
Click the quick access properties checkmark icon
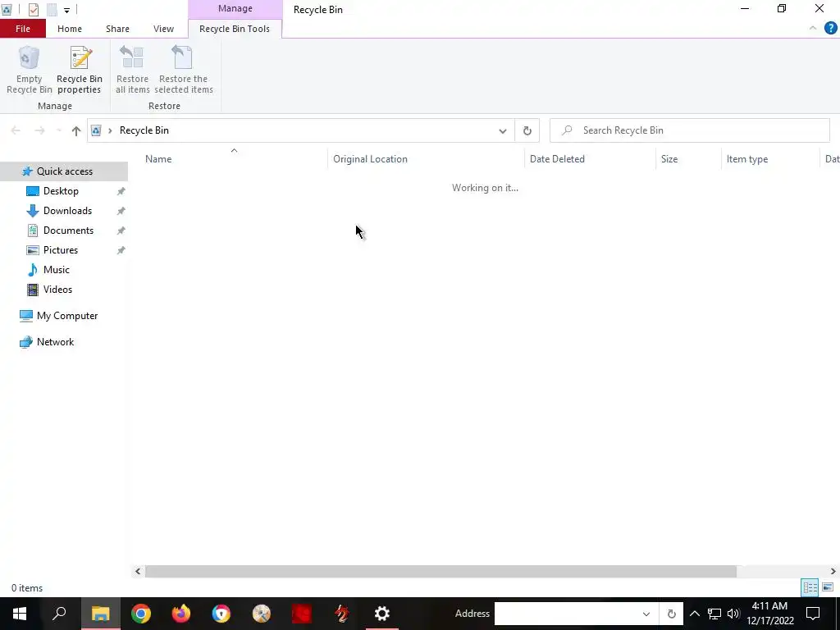tap(33, 10)
